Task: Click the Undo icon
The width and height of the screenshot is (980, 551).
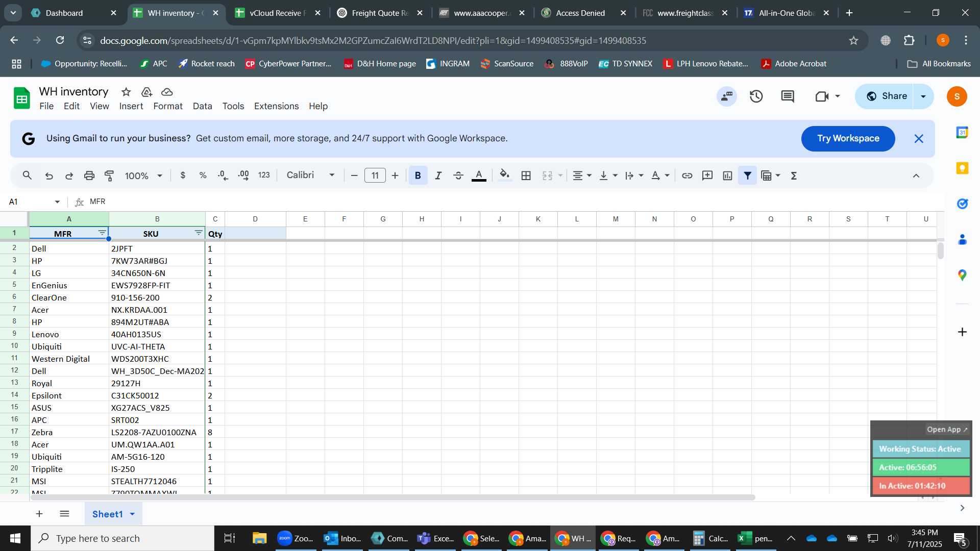Action: point(49,176)
